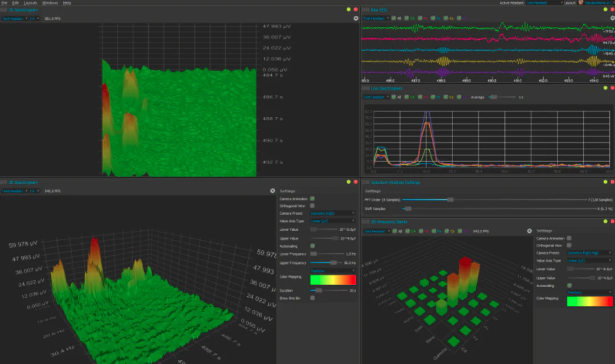Click green dot on Line Spectrogram panel header

(605, 88)
